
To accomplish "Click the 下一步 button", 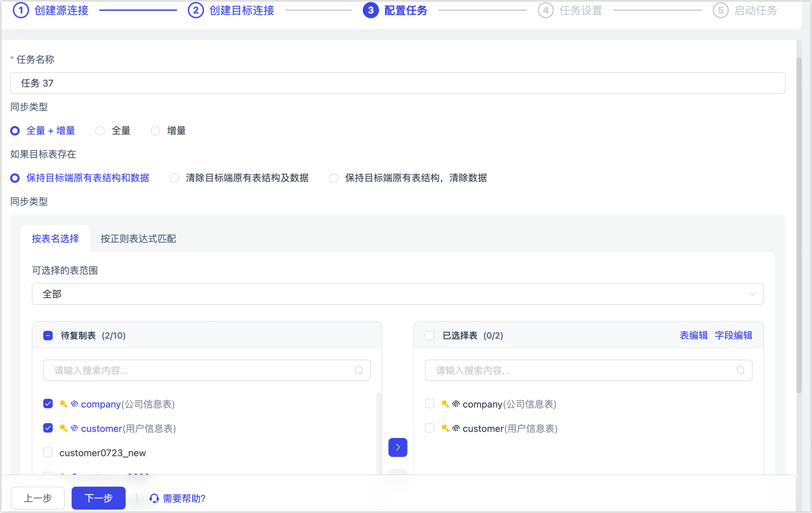I will pyautogui.click(x=98, y=498).
